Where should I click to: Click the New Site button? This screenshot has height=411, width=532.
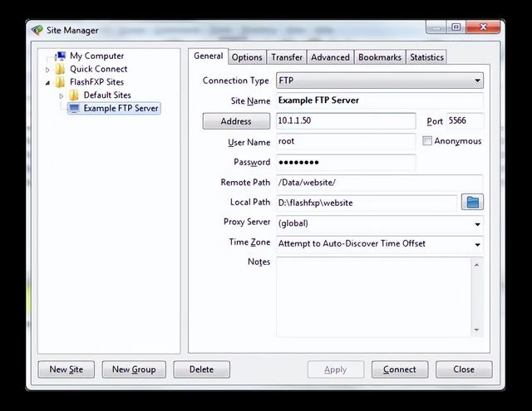[66, 369]
